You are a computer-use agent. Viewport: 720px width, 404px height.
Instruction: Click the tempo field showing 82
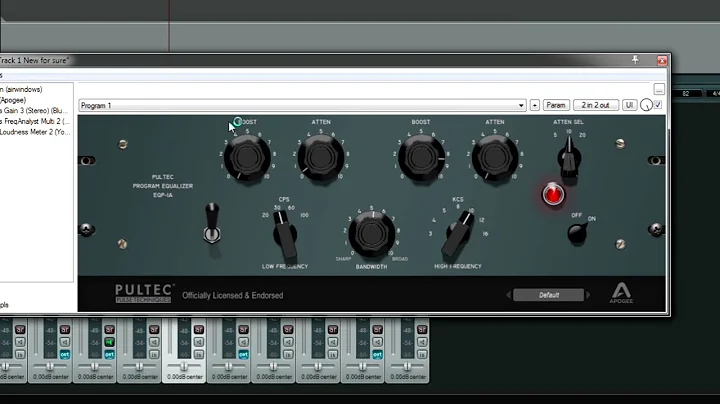[686, 93]
